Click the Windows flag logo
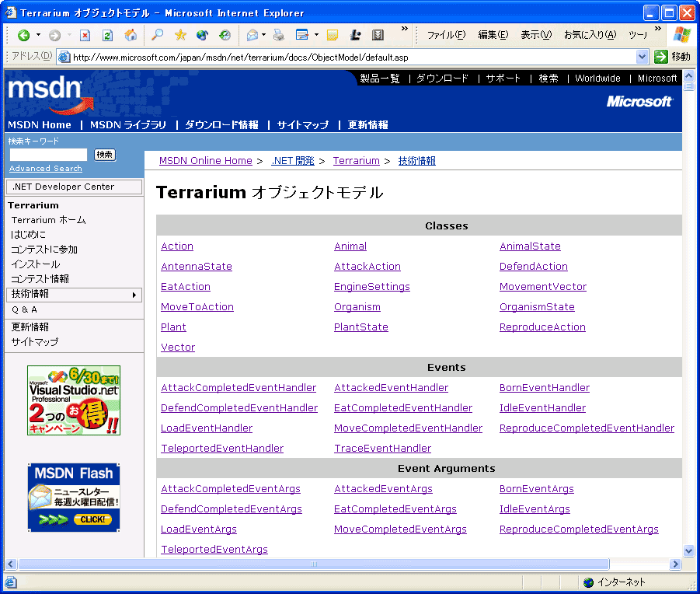 tap(681, 34)
